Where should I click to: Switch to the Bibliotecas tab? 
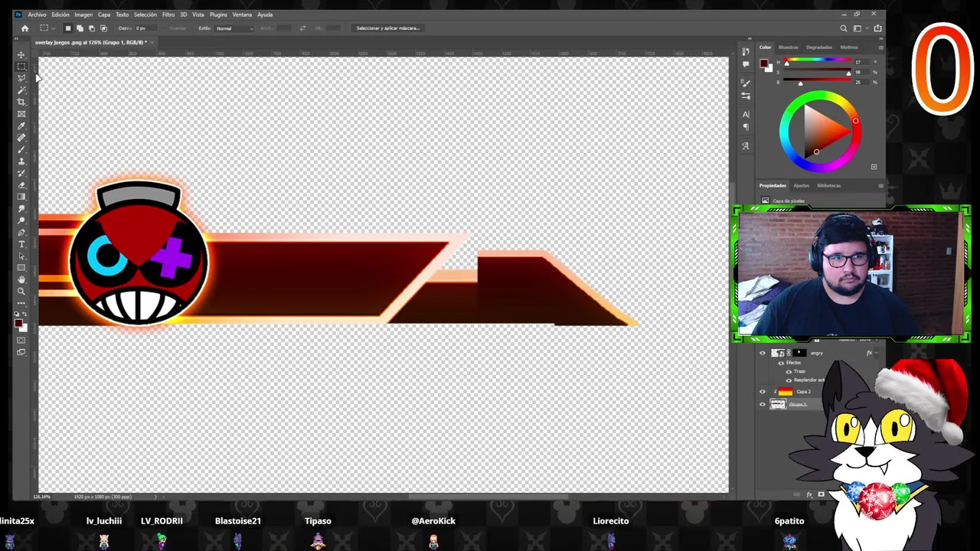click(828, 185)
